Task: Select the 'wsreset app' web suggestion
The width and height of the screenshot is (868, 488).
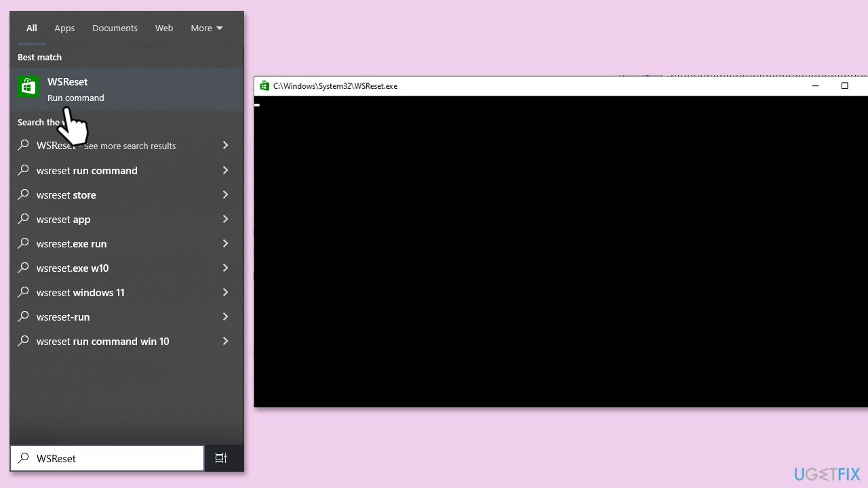Action: tap(126, 219)
